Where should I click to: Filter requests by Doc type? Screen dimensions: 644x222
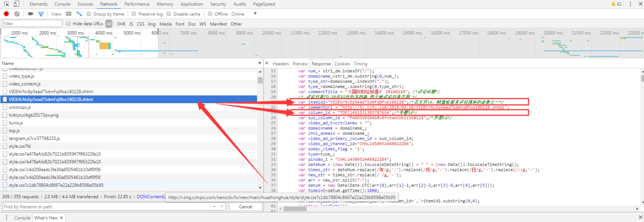[x=192, y=24]
